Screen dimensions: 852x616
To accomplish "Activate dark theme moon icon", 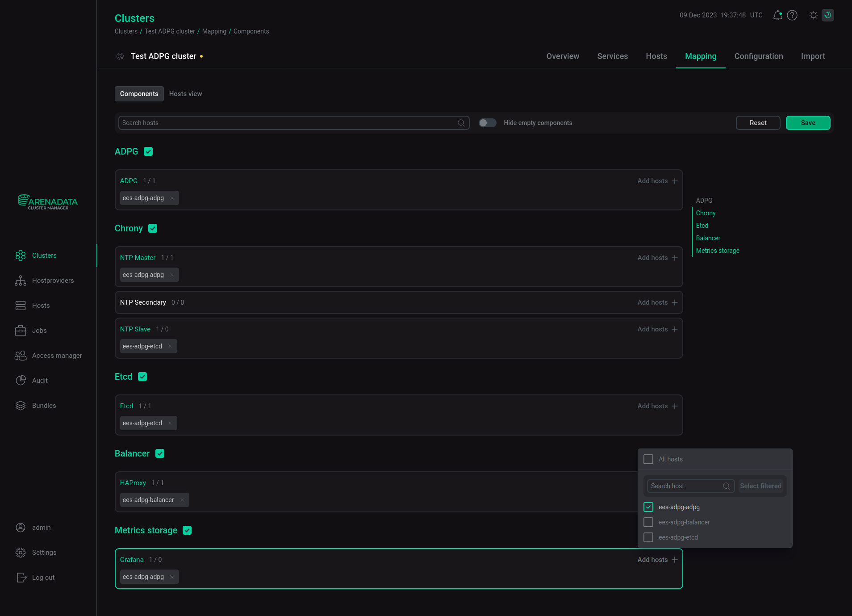I will (x=827, y=15).
